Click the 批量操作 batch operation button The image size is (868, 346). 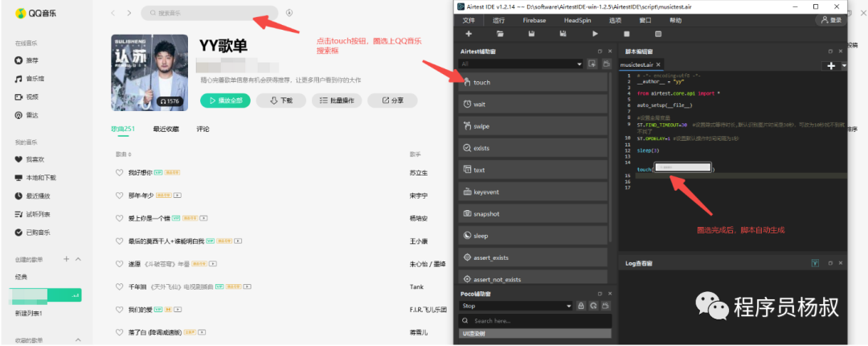[337, 101]
